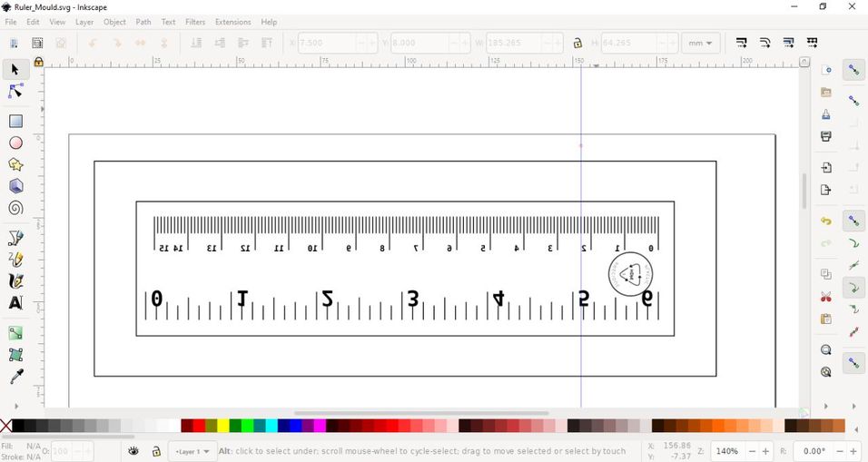This screenshot has width=868, height=462.
Task: Toggle scale stroke width with object
Action: click(x=741, y=43)
